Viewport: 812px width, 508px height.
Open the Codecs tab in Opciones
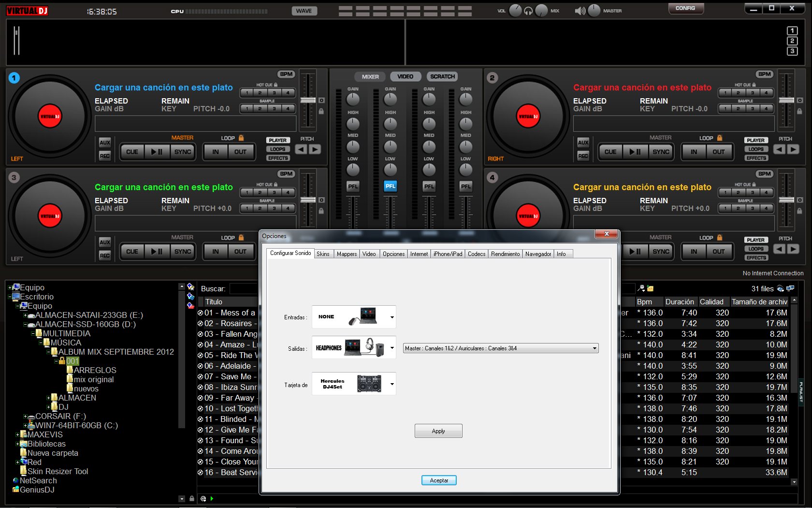[x=476, y=254]
